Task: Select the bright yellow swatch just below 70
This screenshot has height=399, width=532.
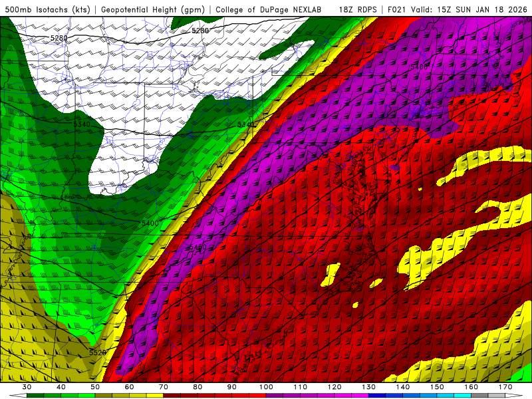Action: click(155, 396)
